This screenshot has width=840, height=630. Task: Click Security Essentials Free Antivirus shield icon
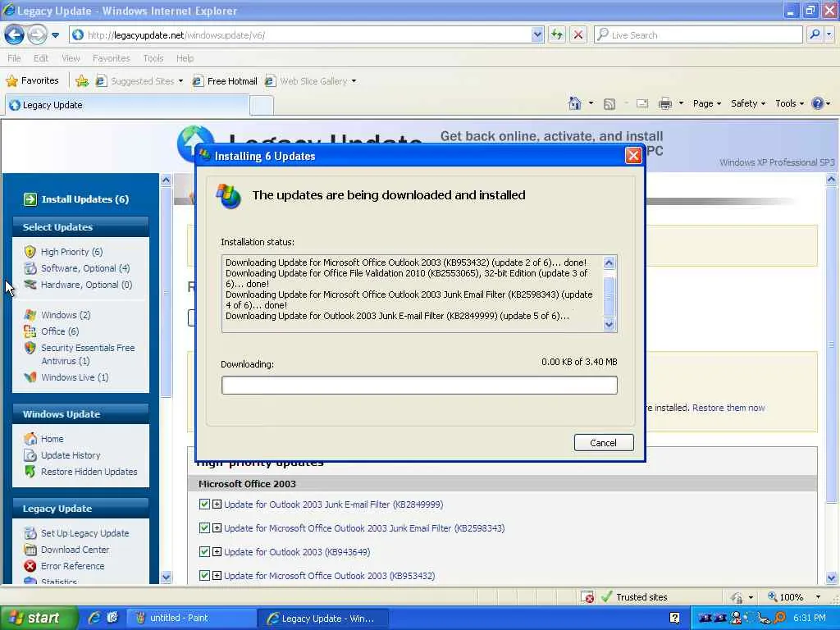(x=30, y=348)
